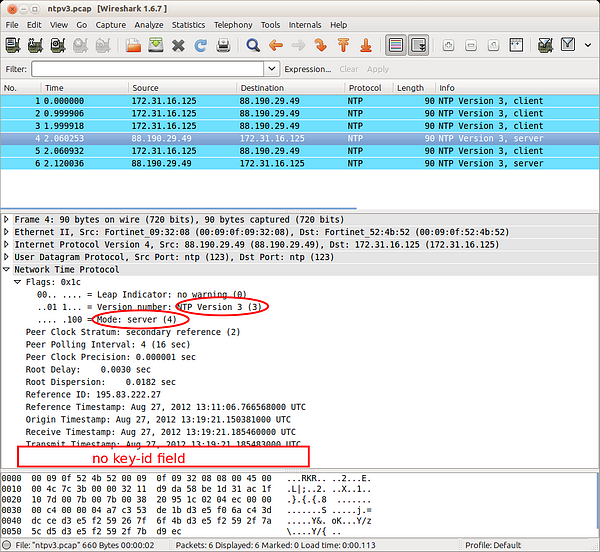
Task: Jump to the last packet icon
Action: [x=366, y=45]
